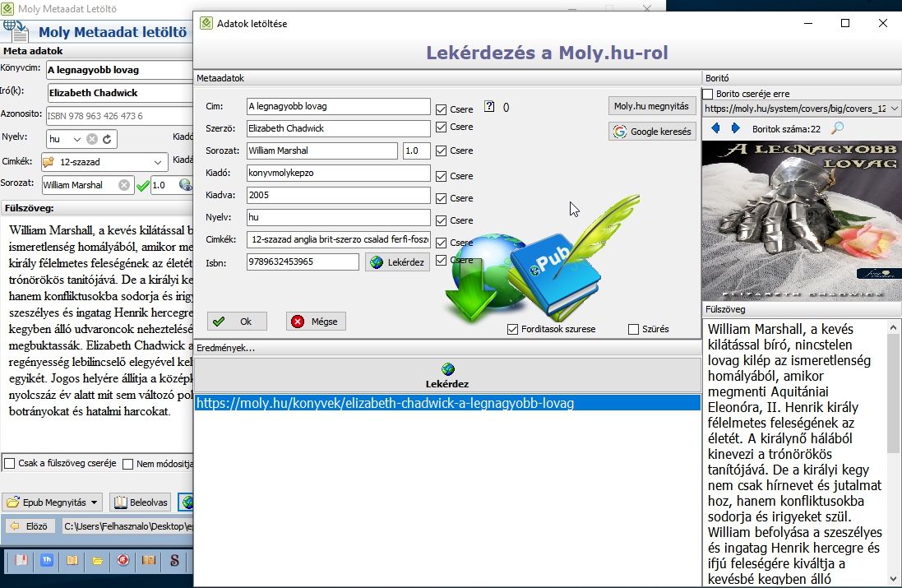
Task: Show next cover with blue right arrow
Action: (735, 128)
